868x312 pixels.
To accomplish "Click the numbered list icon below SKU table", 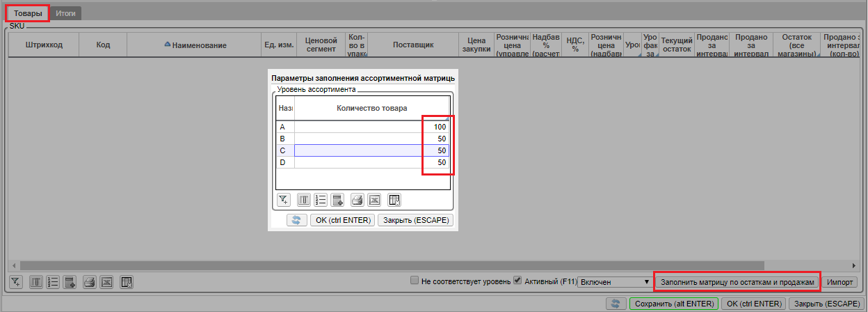I will click(x=52, y=282).
